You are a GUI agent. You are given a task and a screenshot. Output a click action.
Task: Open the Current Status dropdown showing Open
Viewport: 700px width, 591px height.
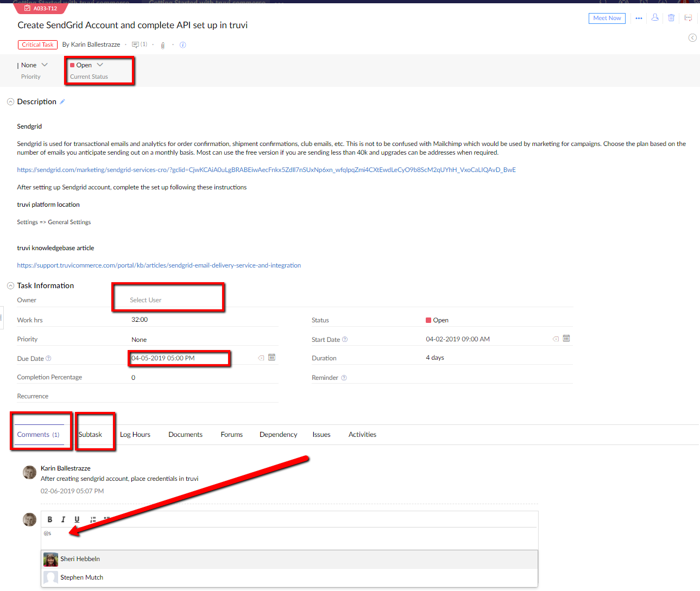point(87,65)
